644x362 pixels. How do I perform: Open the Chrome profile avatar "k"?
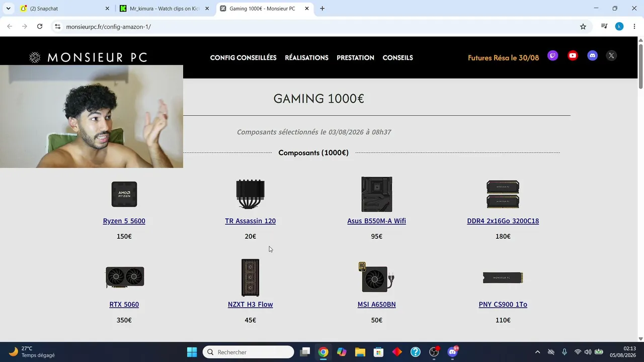coord(619,27)
